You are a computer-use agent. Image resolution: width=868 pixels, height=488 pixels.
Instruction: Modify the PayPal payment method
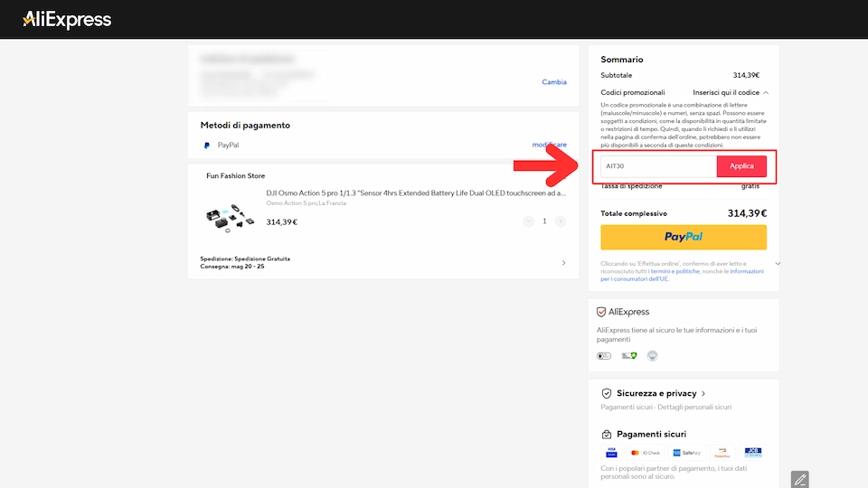click(x=549, y=145)
